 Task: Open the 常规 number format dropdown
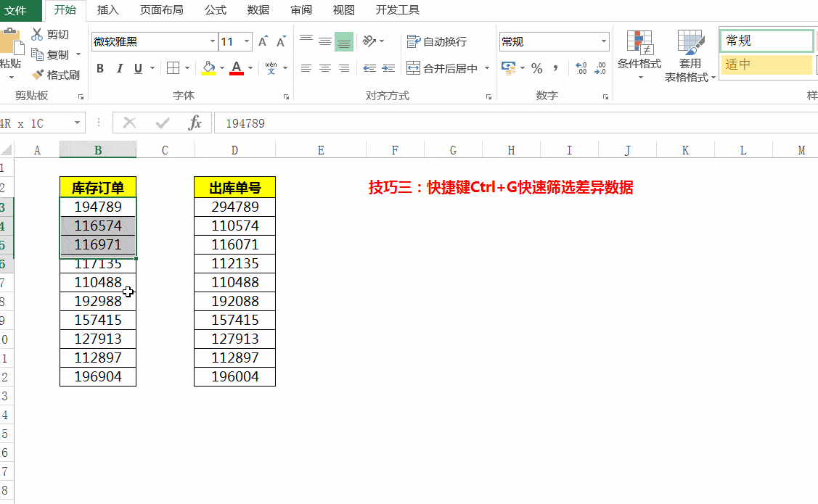(x=604, y=41)
